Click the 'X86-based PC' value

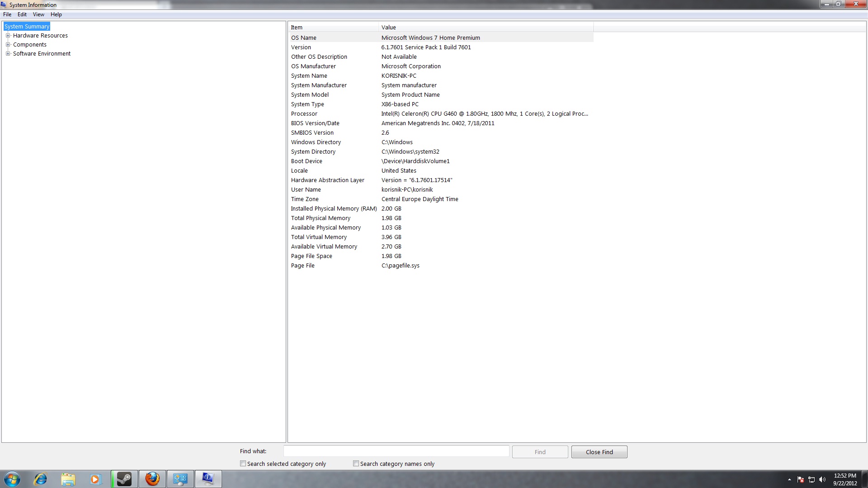point(400,104)
